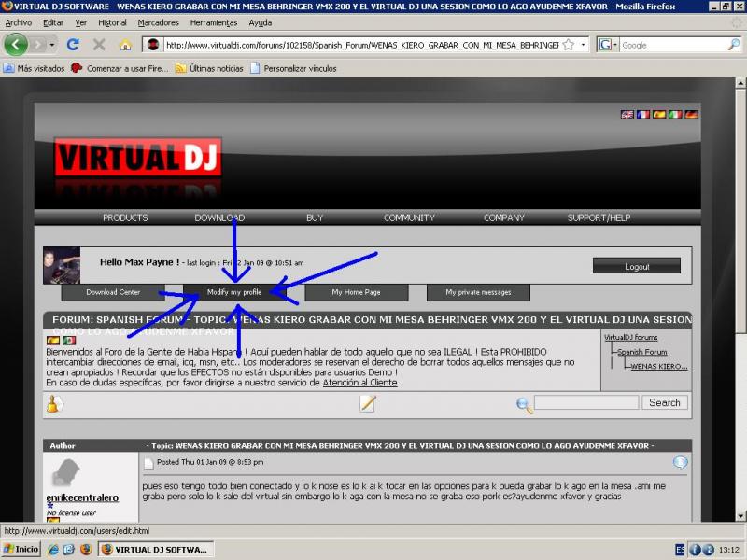Open the Inicio start button
747x560 pixels.
point(21,550)
